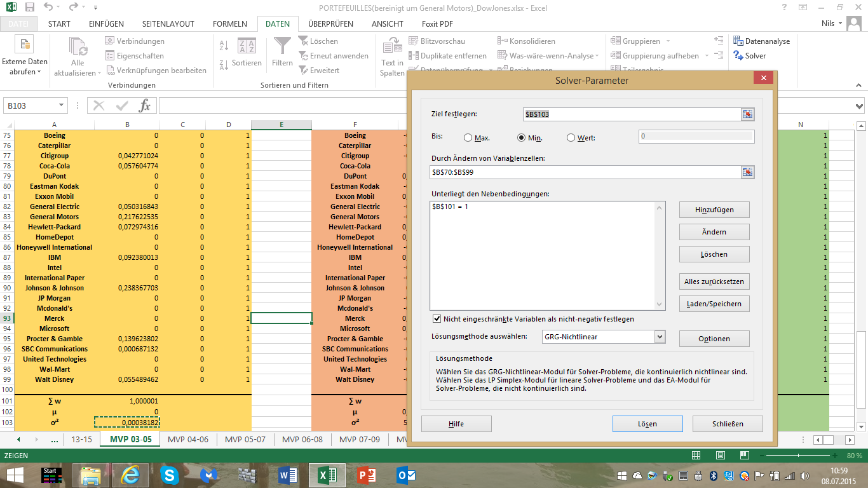Viewport: 868px width, 488px height.
Task: Click in the Variablenzellen input field
Action: coord(585,172)
